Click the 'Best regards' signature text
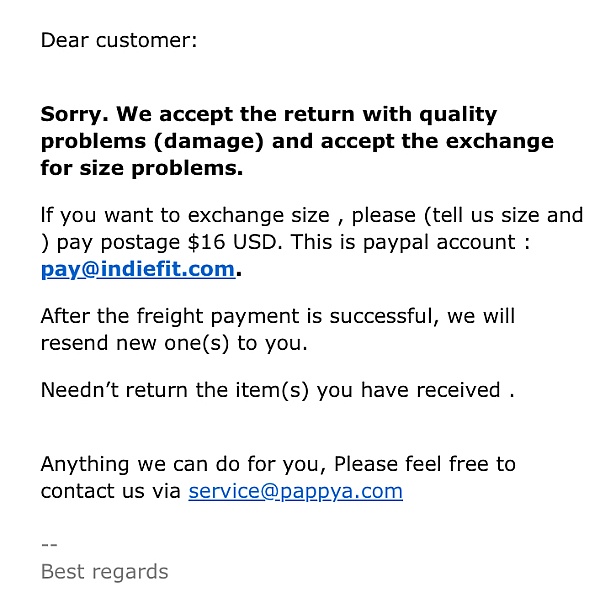Image resolution: width=600 pixels, height=608 pixels. 104,572
